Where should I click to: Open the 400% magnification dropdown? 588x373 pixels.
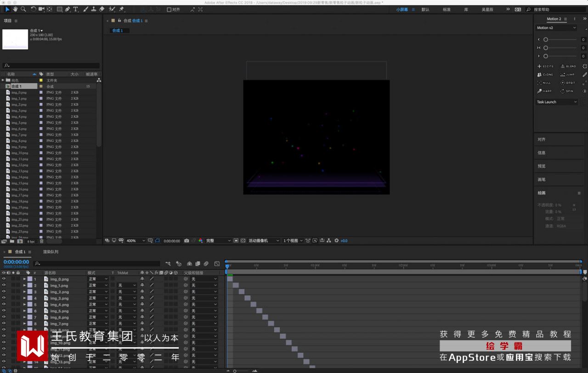pyautogui.click(x=136, y=241)
